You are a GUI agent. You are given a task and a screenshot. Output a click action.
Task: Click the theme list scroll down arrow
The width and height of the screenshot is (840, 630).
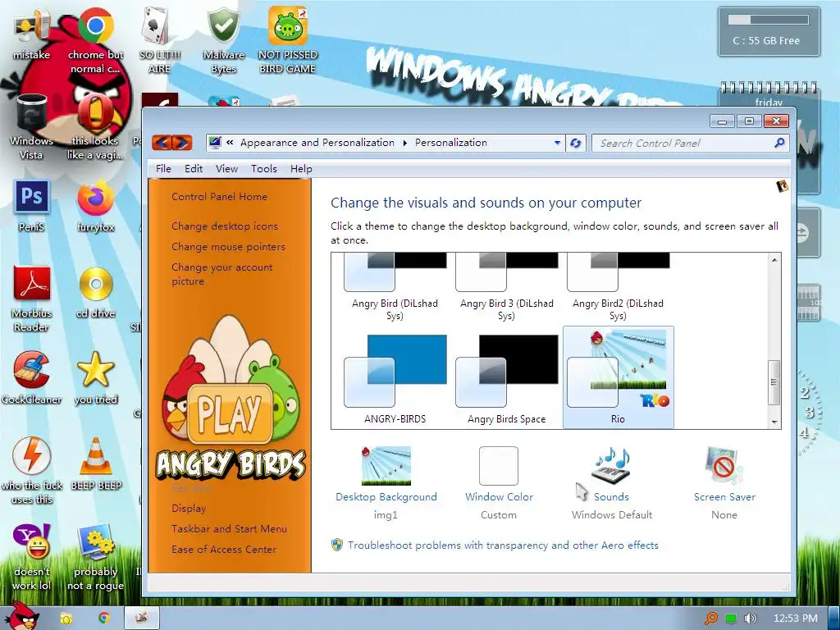pos(774,422)
